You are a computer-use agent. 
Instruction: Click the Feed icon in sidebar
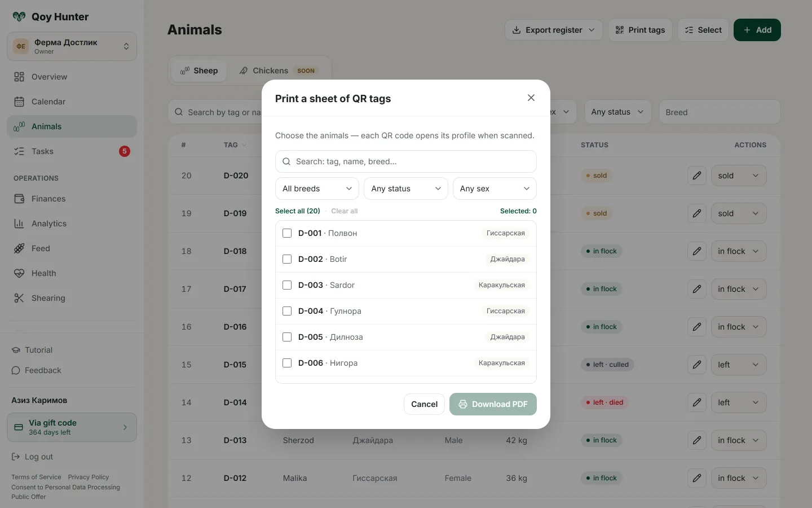coord(19,248)
